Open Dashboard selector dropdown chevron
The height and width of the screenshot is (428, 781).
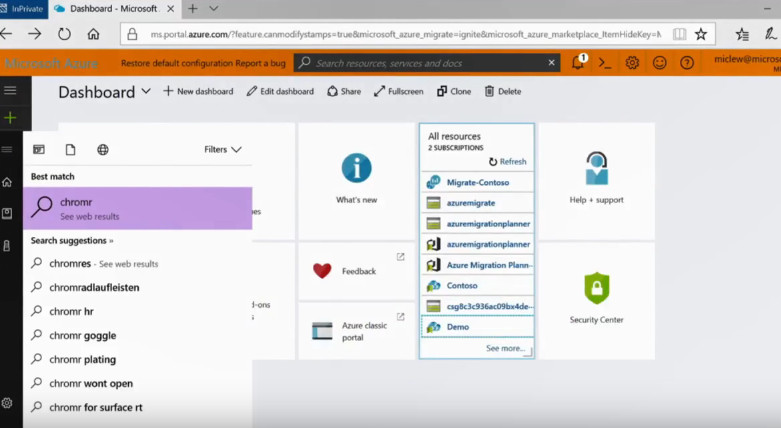pyautogui.click(x=146, y=91)
